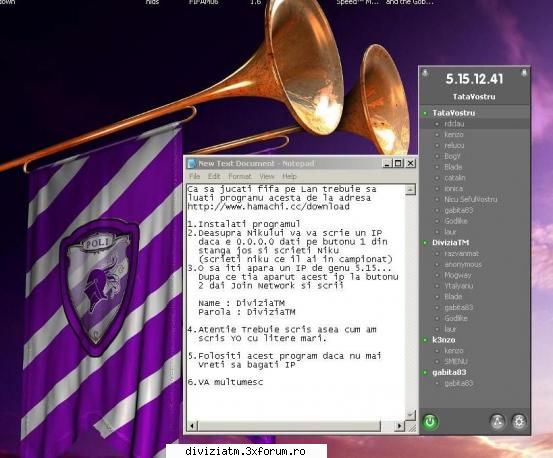This screenshot has height=458, width=553.
Task: Select the gabita83 network header row
Action: (474, 372)
